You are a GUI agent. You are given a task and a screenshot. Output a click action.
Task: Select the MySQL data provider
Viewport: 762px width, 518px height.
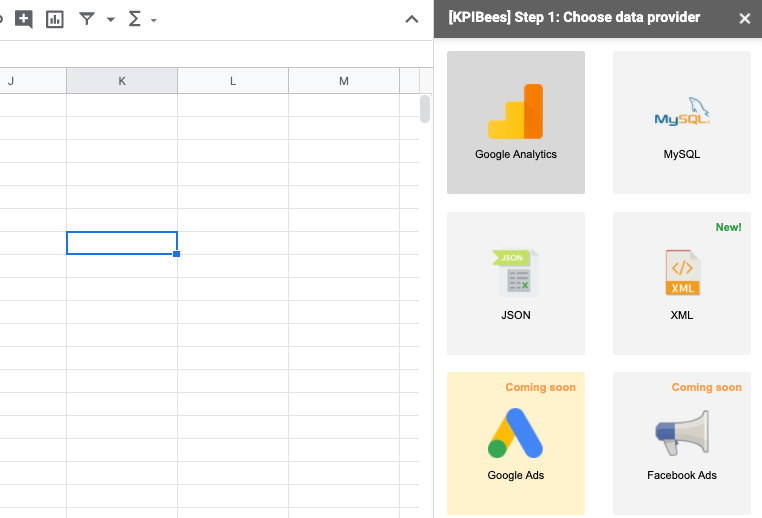click(682, 122)
